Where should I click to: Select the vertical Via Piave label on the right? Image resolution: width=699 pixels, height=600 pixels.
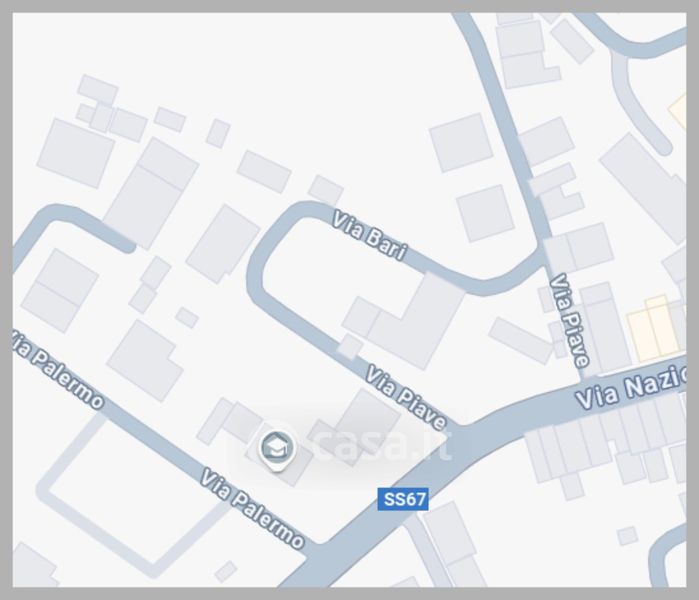(x=569, y=321)
